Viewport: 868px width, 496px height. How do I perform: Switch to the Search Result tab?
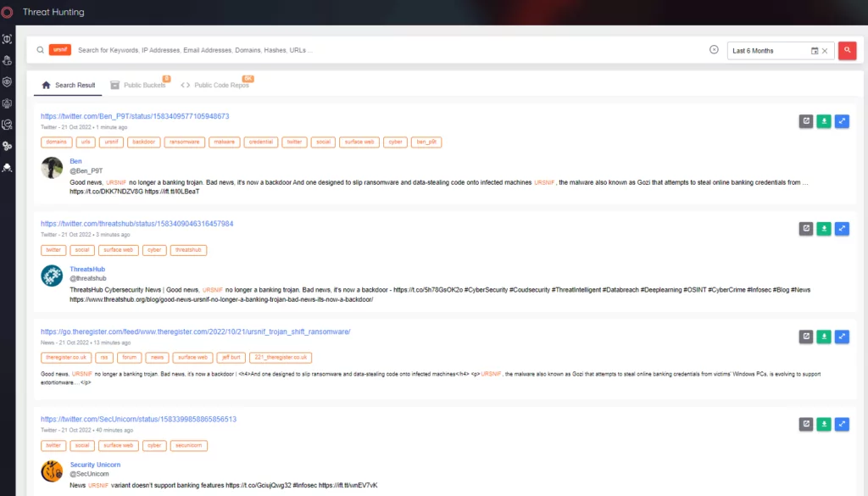point(68,86)
